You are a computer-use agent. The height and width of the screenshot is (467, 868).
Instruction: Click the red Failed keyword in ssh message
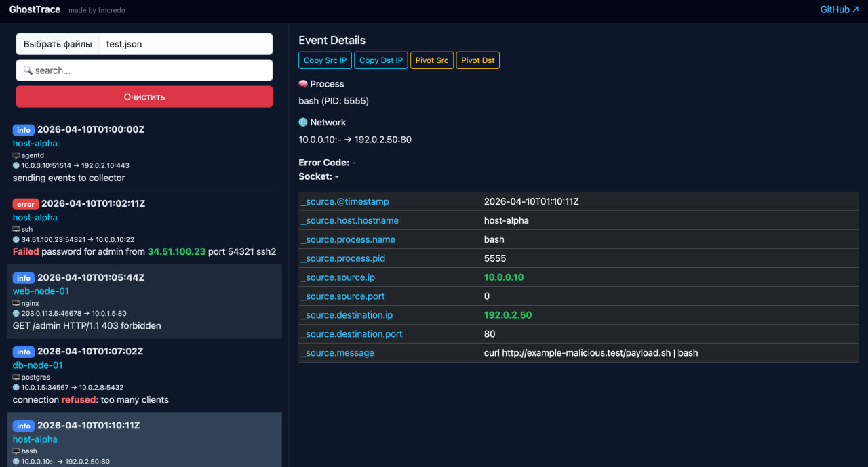26,251
